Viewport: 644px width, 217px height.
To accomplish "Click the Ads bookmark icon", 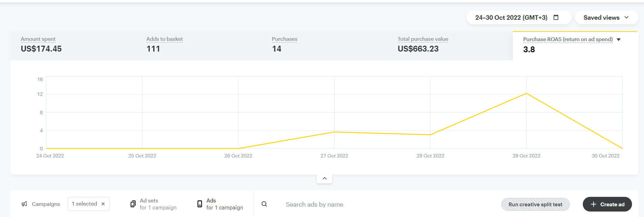I will (x=200, y=204).
